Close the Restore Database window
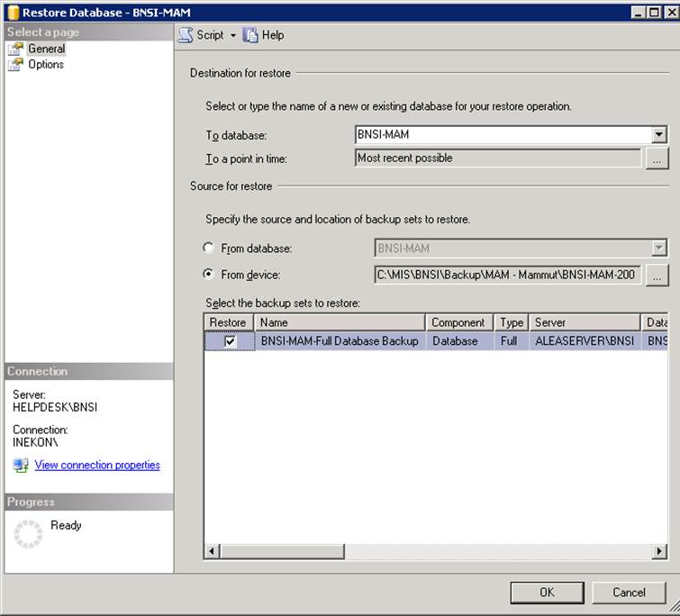Image resolution: width=680 pixels, height=616 pixels. (671, 13)
